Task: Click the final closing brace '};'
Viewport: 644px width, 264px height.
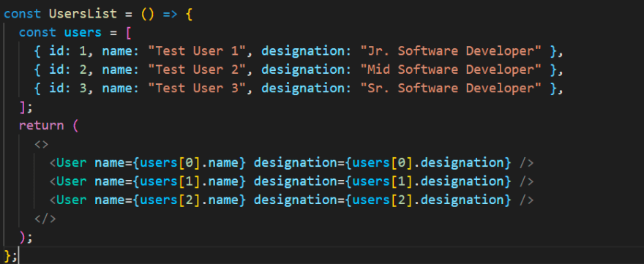Action: (x=10, y=255)
